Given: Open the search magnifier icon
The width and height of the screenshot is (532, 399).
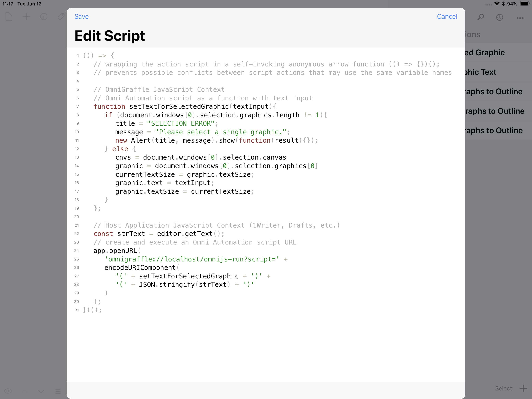Looking at the screenshot, I should tap(481, 17).
